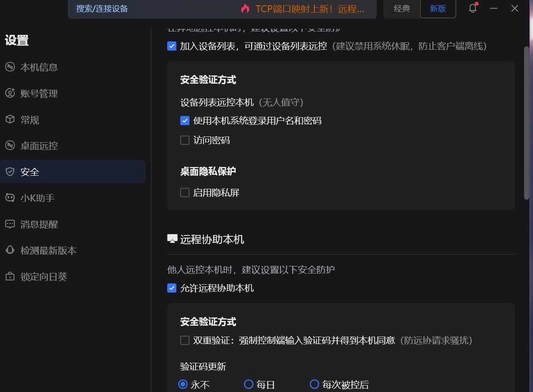Image resolution: width=533 pixels, height=392 pixels.
Task: Open 常规 settings page
Action: pyautogui.click(x=73, y=119)
